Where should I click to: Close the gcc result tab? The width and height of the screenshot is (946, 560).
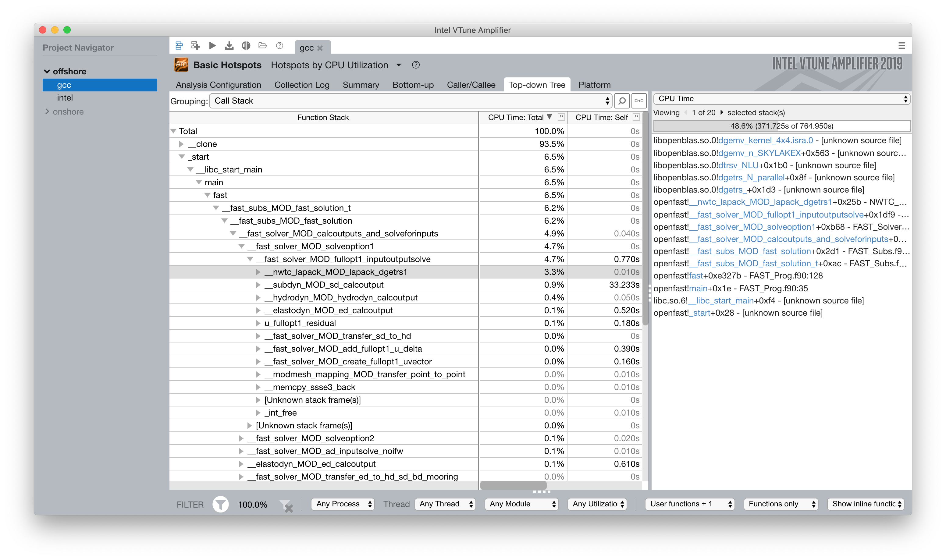point(320,48)
